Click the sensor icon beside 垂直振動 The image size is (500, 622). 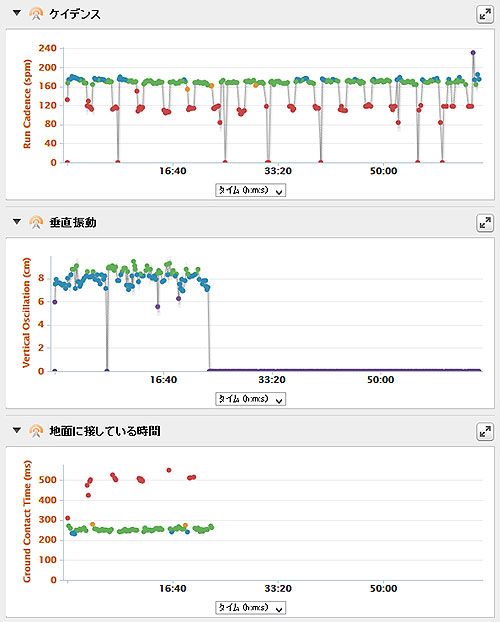(x=36, y=222)
